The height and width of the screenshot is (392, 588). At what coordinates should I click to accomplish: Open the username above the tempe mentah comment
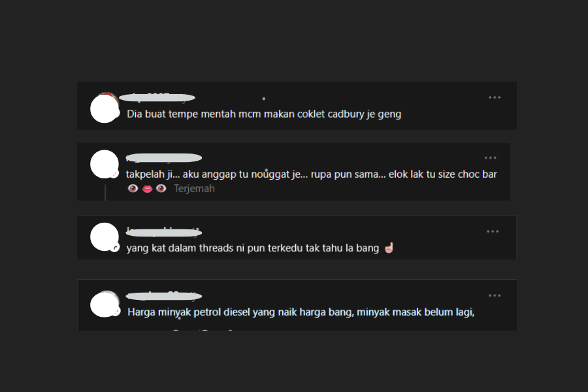point(157,98)
